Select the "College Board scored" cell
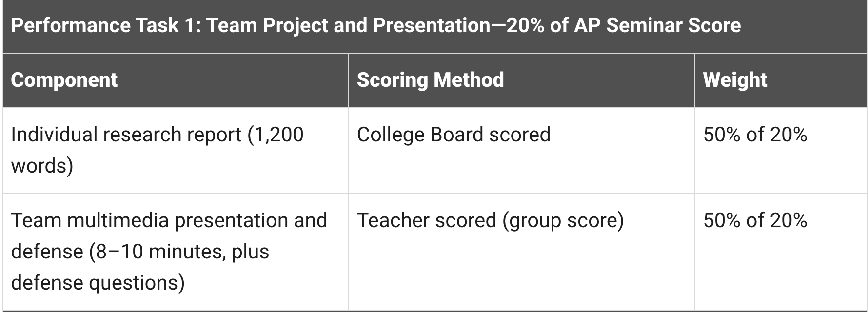The height and width of the screenshot is (312, 868). coord(454,135)
